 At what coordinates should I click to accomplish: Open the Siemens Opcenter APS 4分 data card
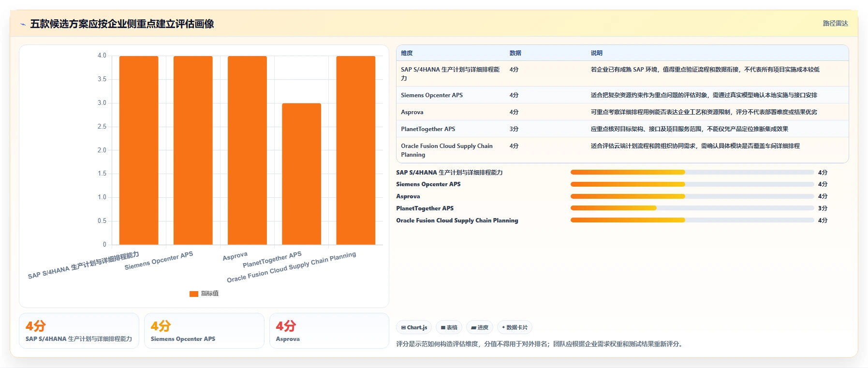pos(204,331)
